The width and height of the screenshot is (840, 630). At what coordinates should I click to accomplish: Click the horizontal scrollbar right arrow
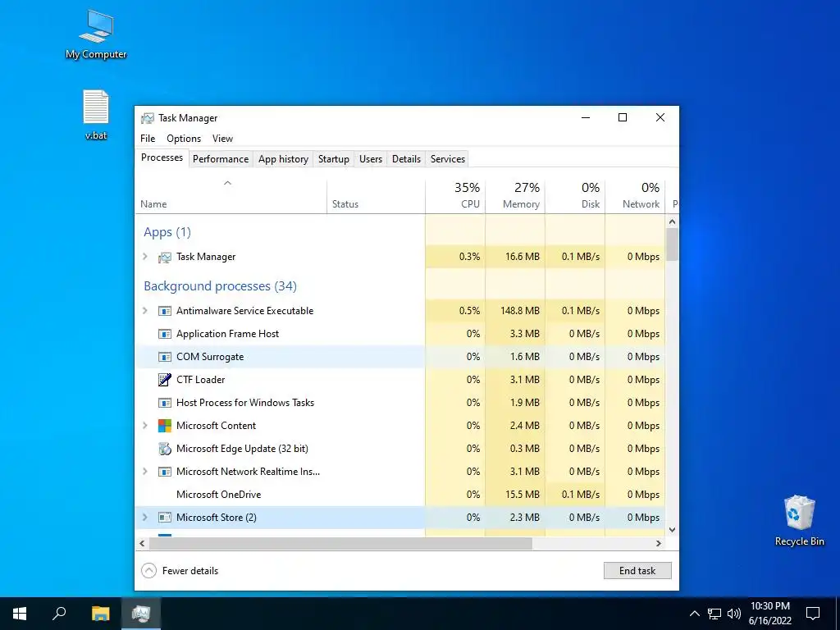659,543
